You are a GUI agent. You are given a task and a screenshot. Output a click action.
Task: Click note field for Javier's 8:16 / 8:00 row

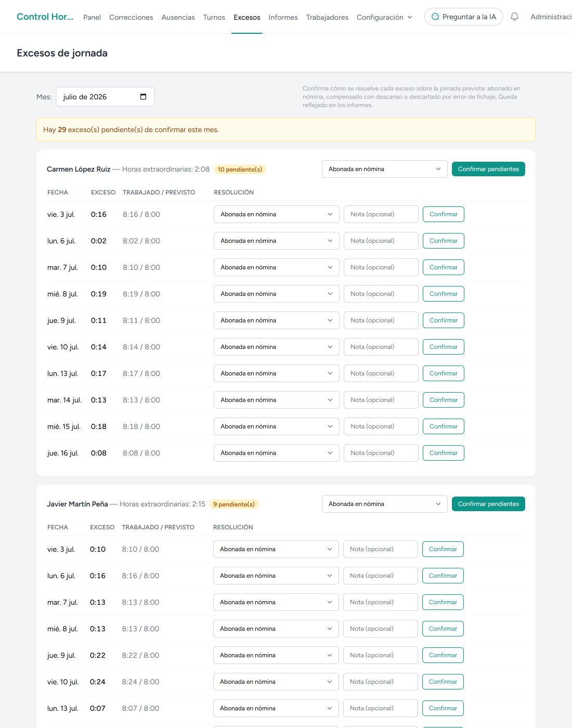click(381, 576)
